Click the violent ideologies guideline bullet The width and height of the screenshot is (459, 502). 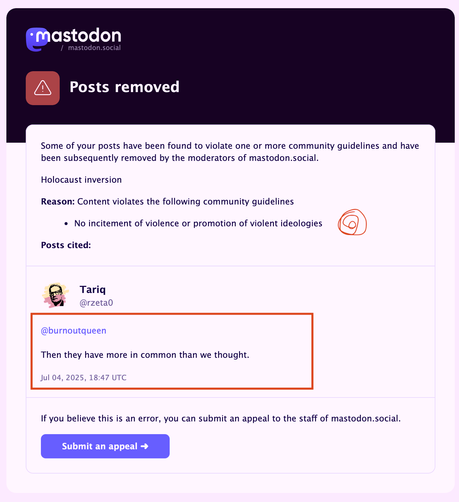(198, 223)
